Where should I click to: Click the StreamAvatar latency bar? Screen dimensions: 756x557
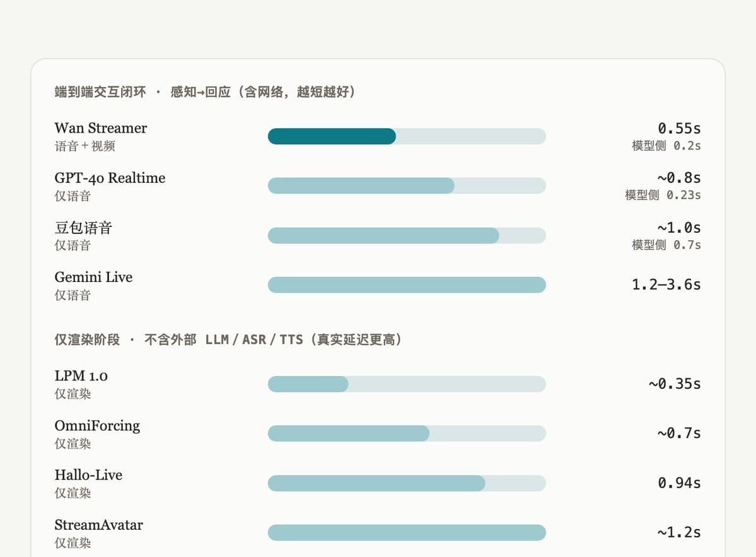[x=407, y=533]
